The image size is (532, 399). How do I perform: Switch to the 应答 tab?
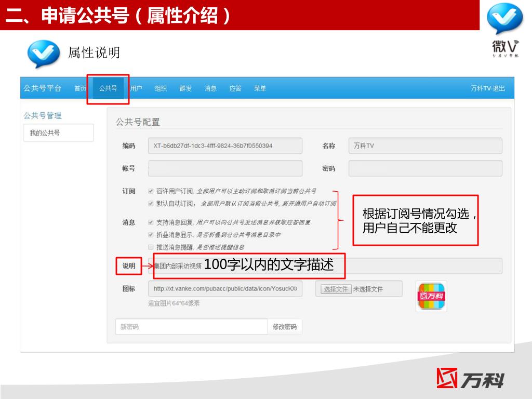pos(235,88)
